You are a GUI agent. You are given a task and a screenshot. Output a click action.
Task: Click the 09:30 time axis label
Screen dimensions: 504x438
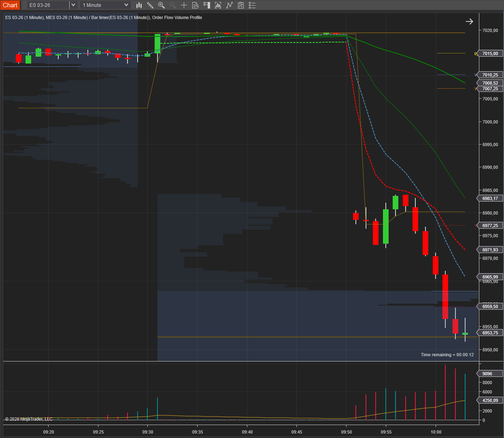pyautogui.click(x=148, y=432)
